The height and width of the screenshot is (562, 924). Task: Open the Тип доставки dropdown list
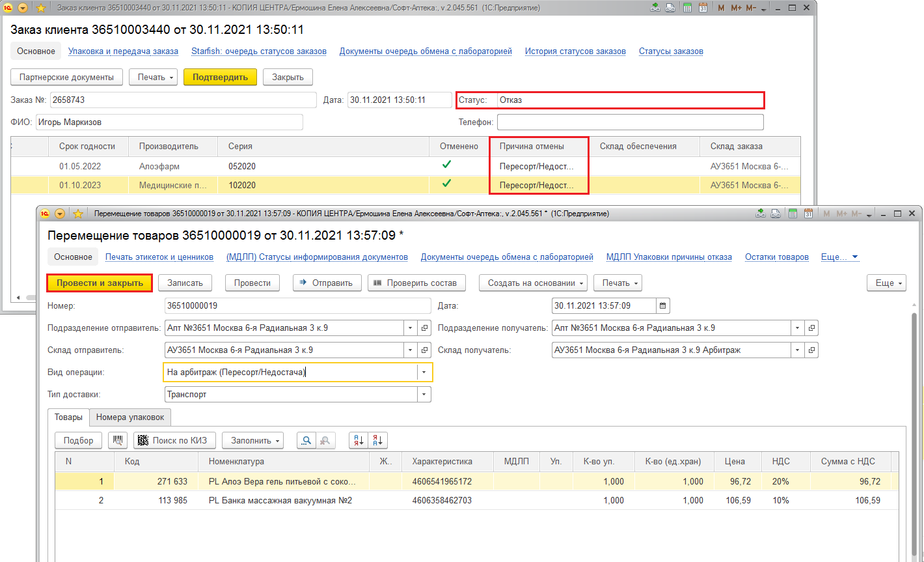point(424,395)
